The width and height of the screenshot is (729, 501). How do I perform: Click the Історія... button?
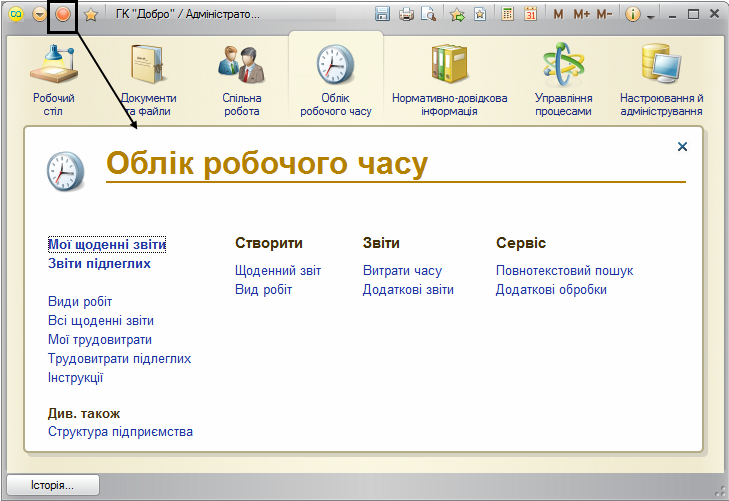click(x=53, y=485)
